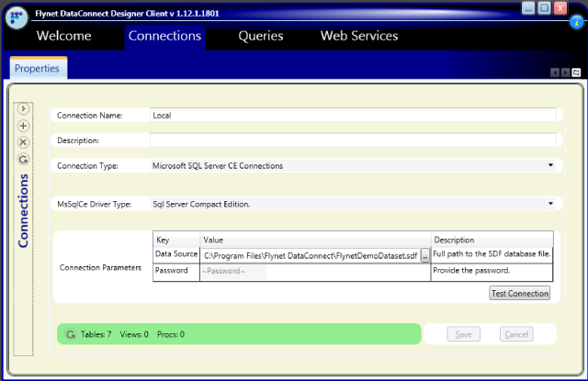Click the Connection Name field containing Local
The height and width of the screenshot is (381, 588).
pyautogui.click(x=353, y=115)
